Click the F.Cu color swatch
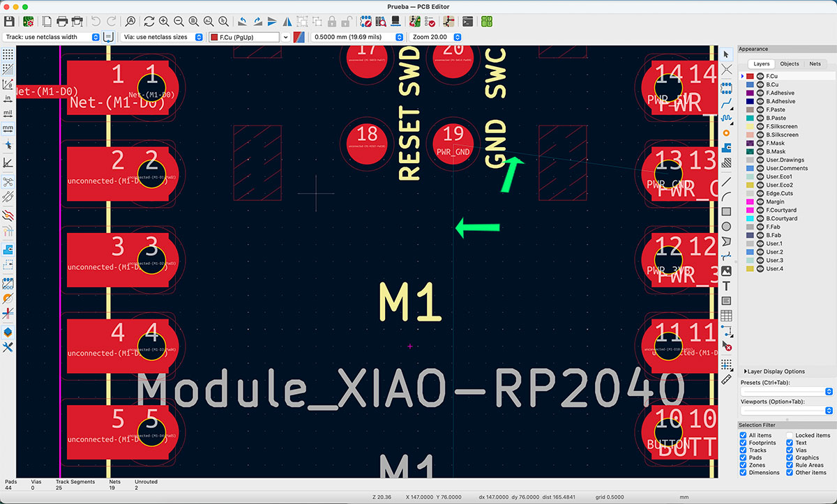 pyautogui.click(x=750, y=76)
